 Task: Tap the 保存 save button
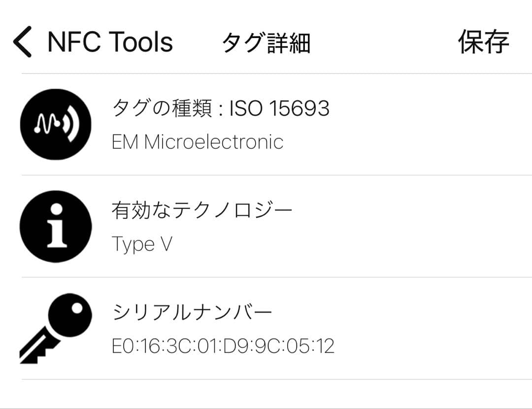[x=483, y=42]
